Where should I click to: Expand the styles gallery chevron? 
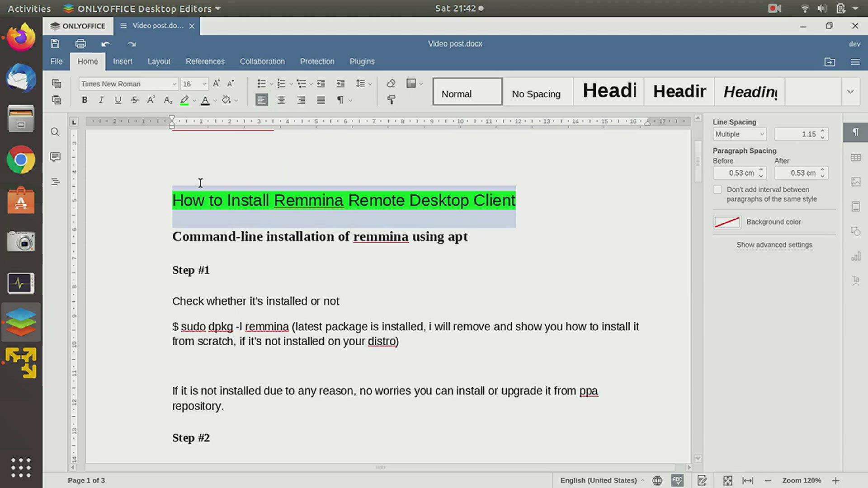coord(850,92)
